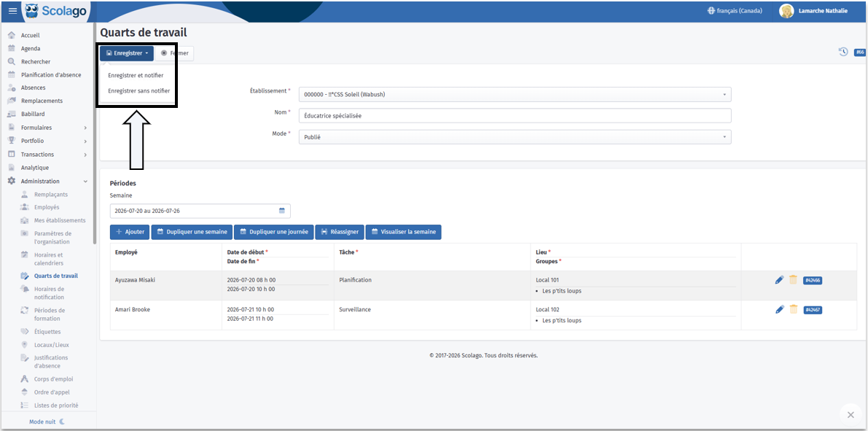Screen dimensions: 868x431
Task: Open the français (Canada) language selector
Action: click(735, 11)
